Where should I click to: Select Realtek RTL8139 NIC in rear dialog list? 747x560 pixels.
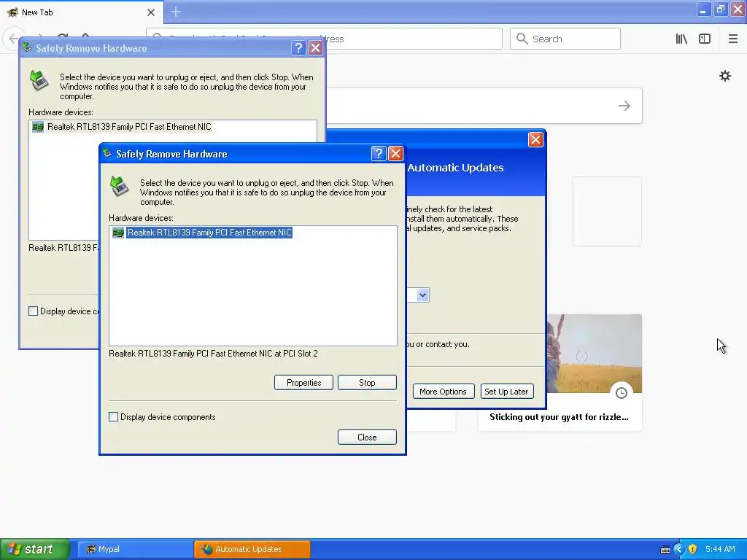click(129, 127)
